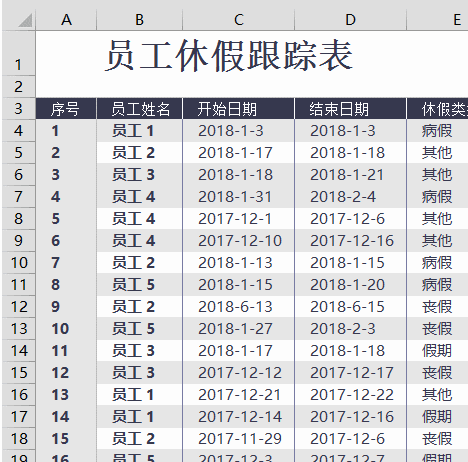Select end date 2017-12-22

tap(350, 395)
